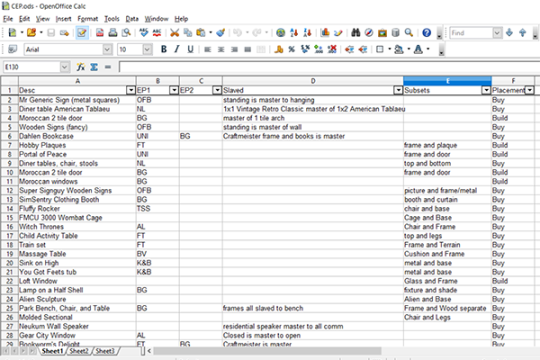Sort Descending toolbar icon

click(x=307, y=33)
